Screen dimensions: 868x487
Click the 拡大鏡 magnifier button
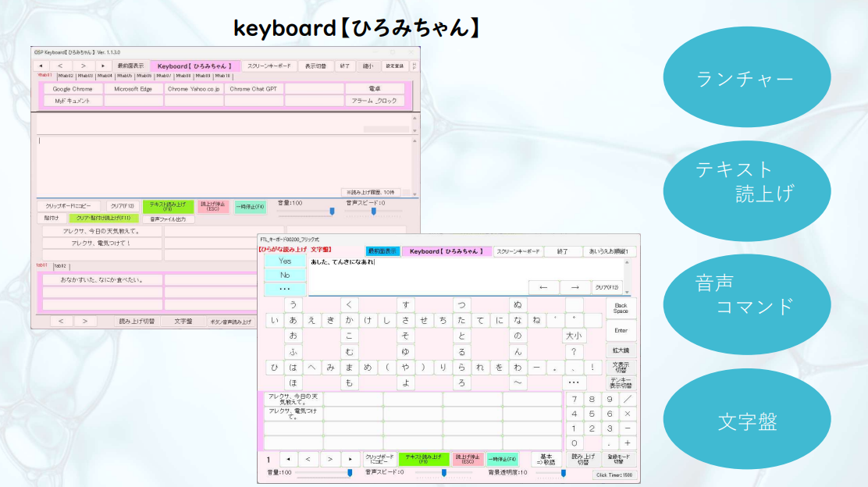[x=621, y=350]
